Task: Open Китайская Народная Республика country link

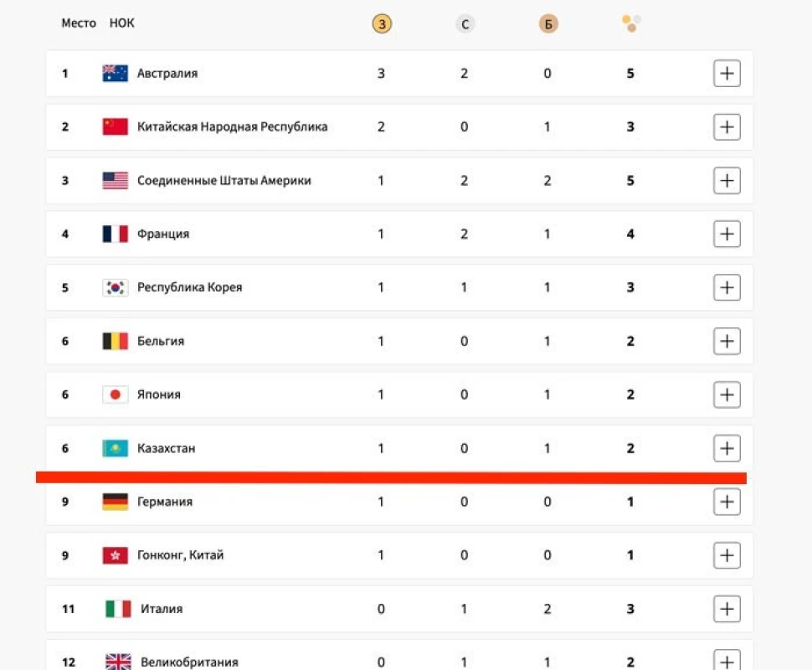Action: pos(232,127)
